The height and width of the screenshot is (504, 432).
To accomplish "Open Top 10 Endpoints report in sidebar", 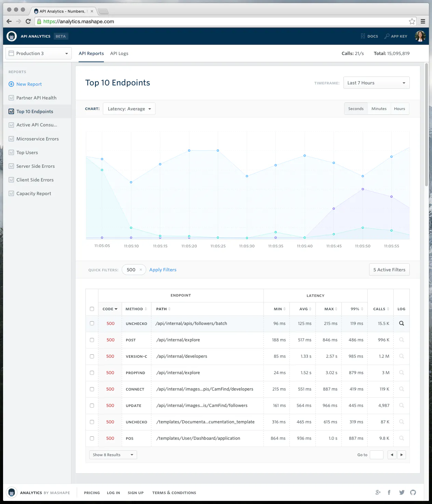I will tap(37, 111).
